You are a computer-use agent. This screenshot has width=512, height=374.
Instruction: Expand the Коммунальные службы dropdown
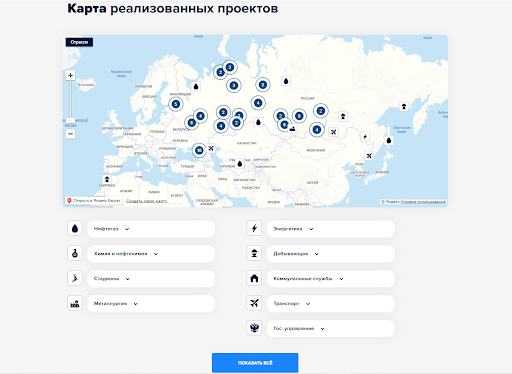[331, 279]
